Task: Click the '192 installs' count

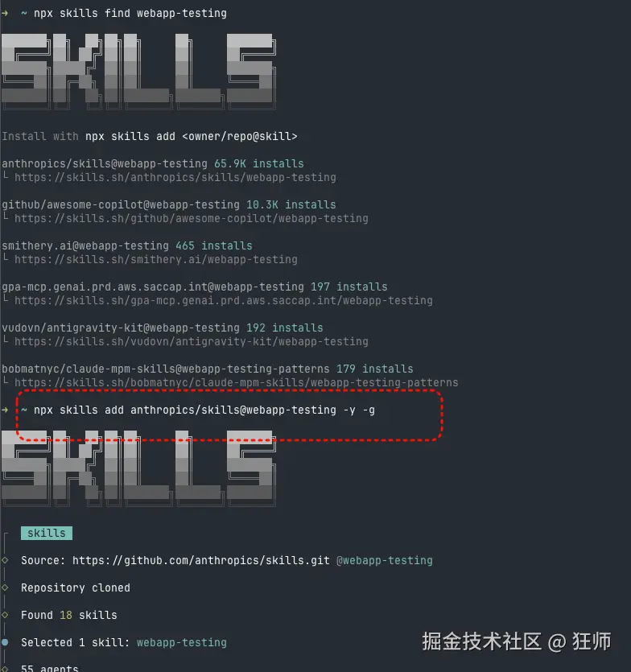Action: tap(285, 328)
